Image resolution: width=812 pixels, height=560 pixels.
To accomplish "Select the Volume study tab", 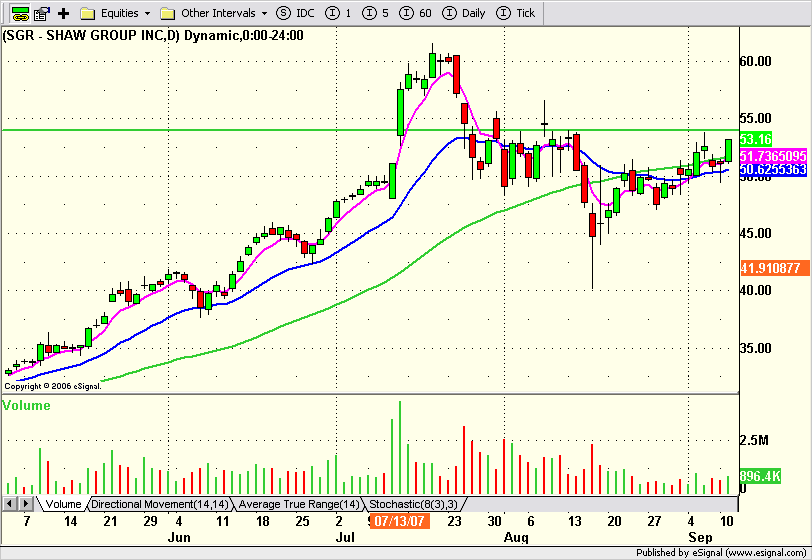I will pyautogui.click(x=63, y=504).
